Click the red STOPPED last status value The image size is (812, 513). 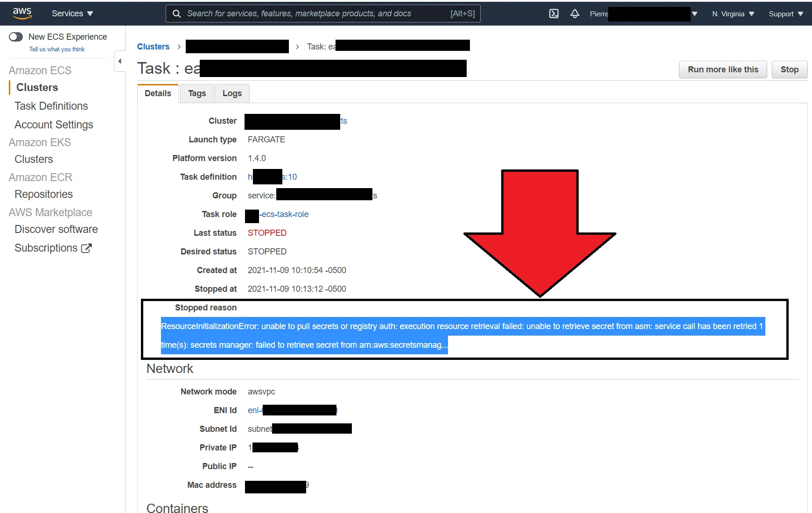click(x=267, y=233)
